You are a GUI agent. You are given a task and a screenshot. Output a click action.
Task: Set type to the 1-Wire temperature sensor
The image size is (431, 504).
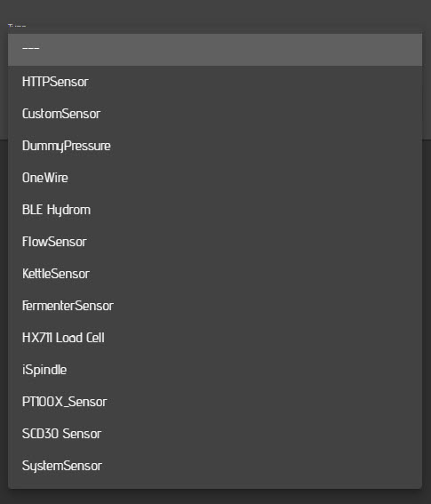point(215,178)
